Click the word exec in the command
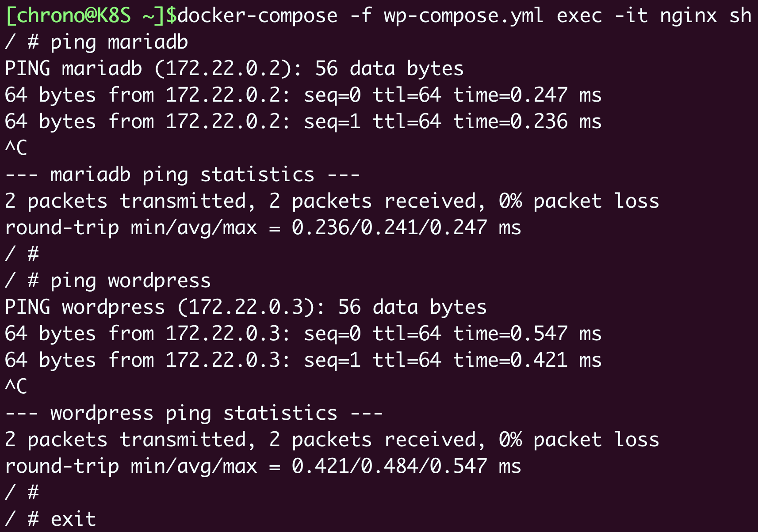Viewport: 758px width, 532px height. pyautogui.click(x=579, y=16)
